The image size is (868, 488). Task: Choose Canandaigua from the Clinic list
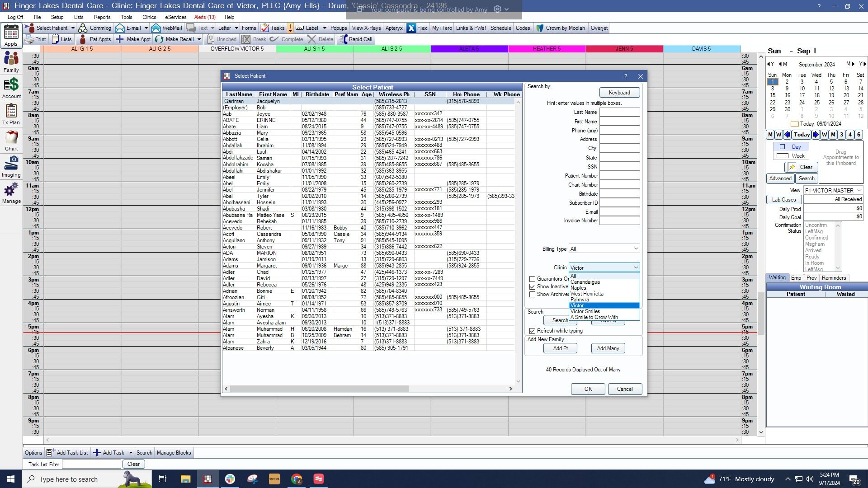coord(585,282)
